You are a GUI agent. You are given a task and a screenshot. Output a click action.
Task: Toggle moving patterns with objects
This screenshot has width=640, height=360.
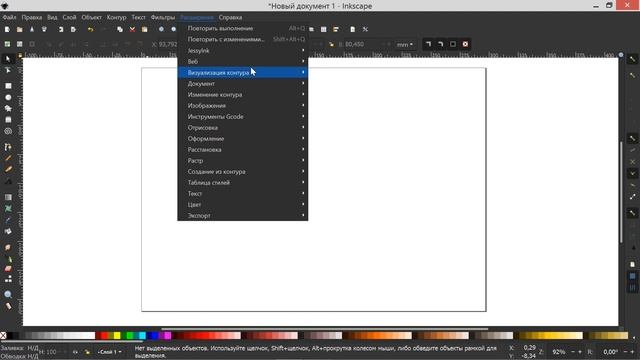[465, 44]
